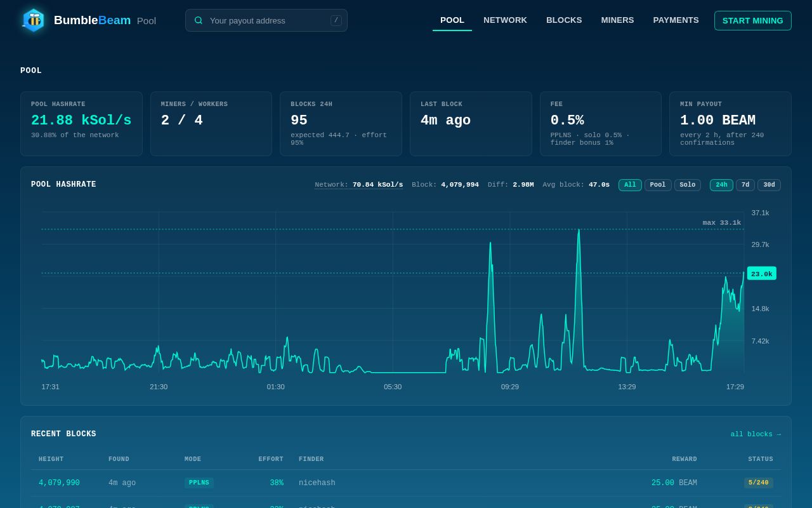This screenshot has height=508, width=812.
Task: Focus the payout address search field
Action: point(266,20)
